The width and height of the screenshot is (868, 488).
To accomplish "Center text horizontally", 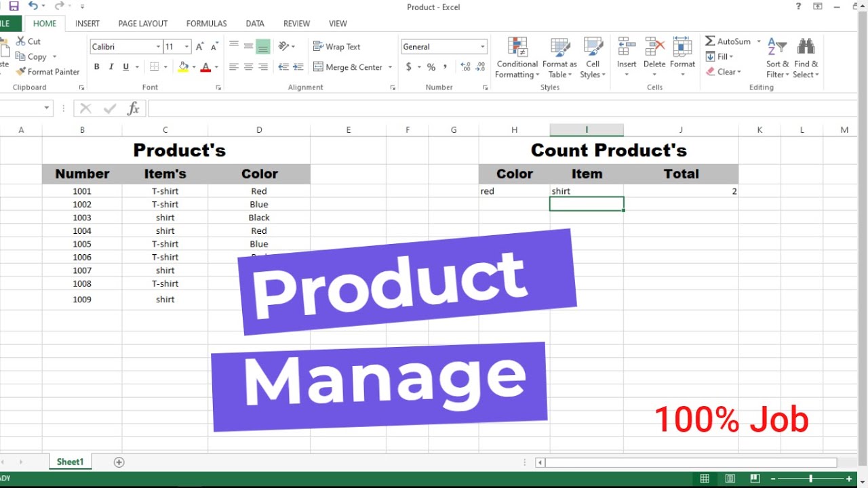I will (x=248, y=67).
